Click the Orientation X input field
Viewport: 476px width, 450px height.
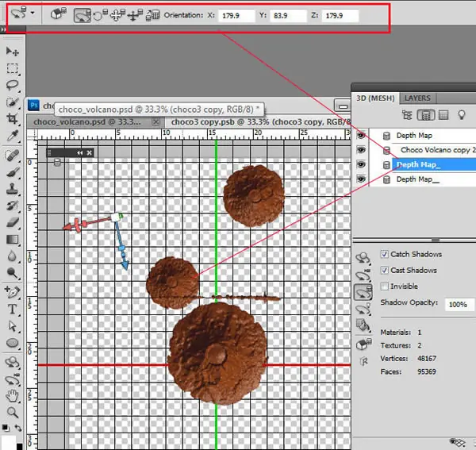coord(236,16)
